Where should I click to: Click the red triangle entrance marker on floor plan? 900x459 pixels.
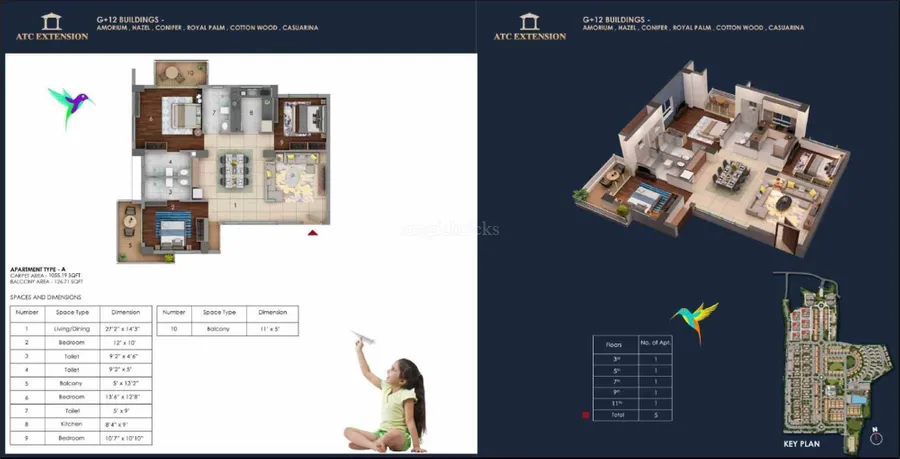312,232
